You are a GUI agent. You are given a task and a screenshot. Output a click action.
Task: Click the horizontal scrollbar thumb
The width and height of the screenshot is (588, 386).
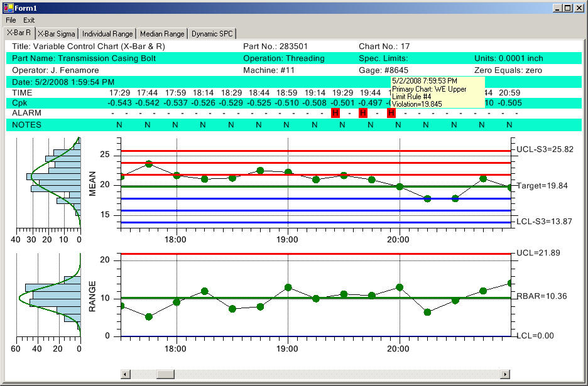165,374
